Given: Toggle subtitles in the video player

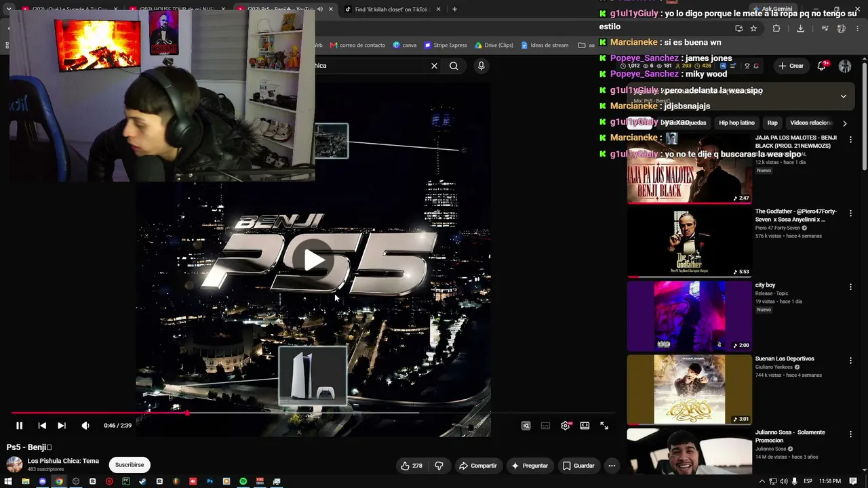Looking at the screenshot, I should coord(545,426).
